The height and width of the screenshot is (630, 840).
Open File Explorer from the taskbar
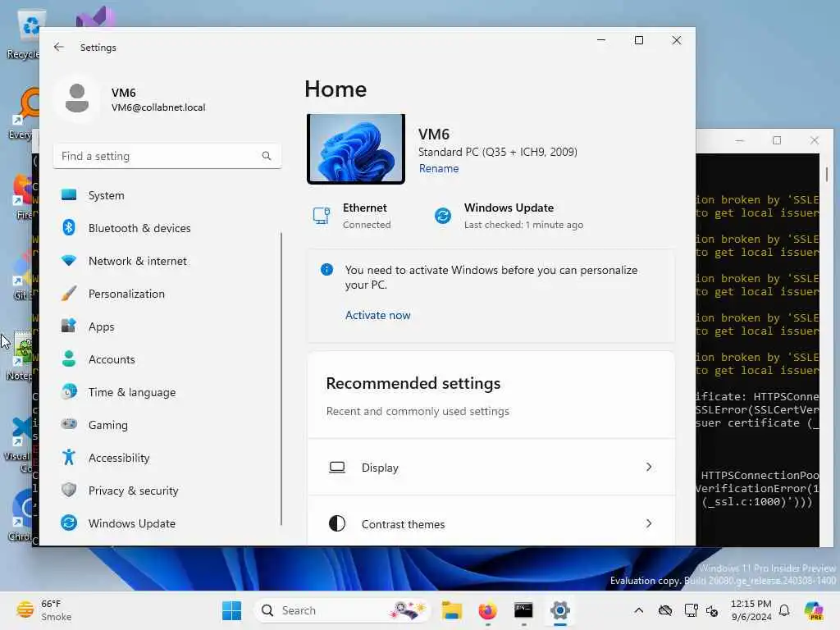pyautogui.click(x=452, y=610)
